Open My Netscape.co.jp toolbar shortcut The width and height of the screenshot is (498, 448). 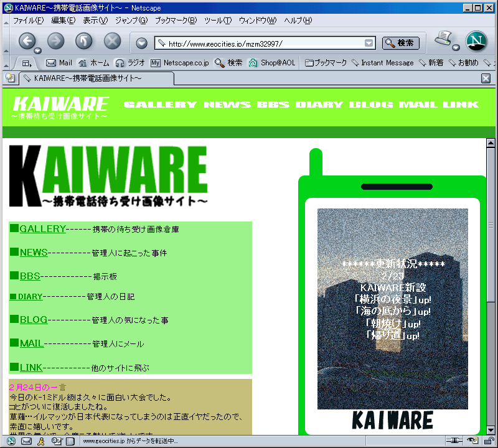click(x=180, y=63)
